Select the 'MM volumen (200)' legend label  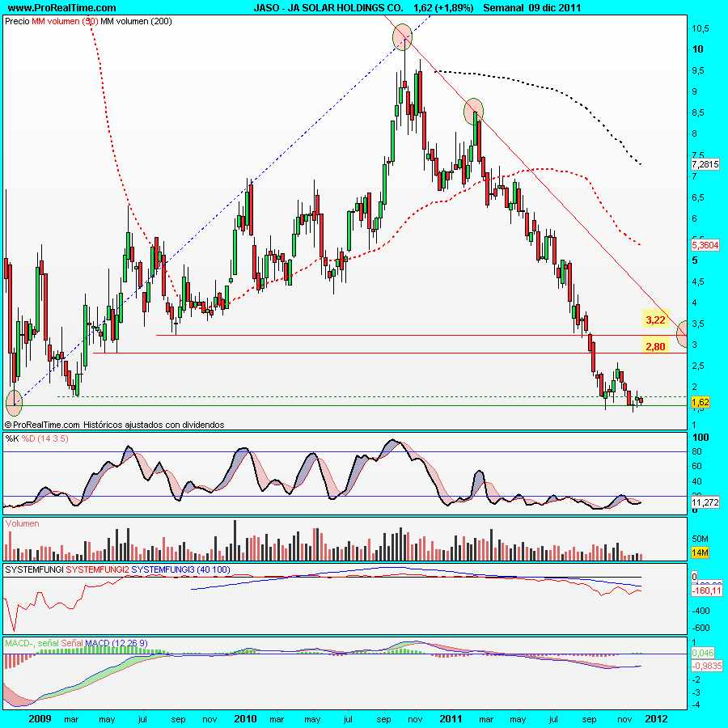136,21
